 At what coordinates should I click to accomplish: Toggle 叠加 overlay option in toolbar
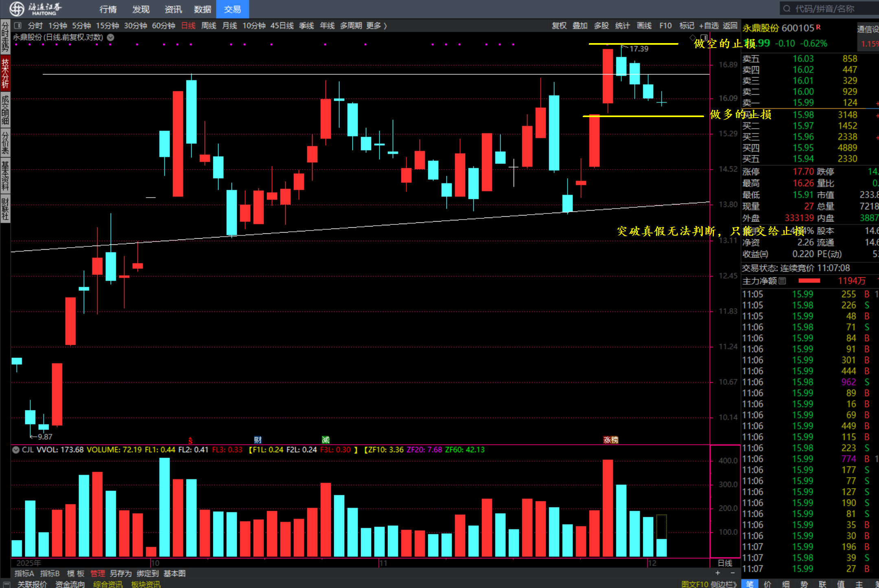click(580, 26)
